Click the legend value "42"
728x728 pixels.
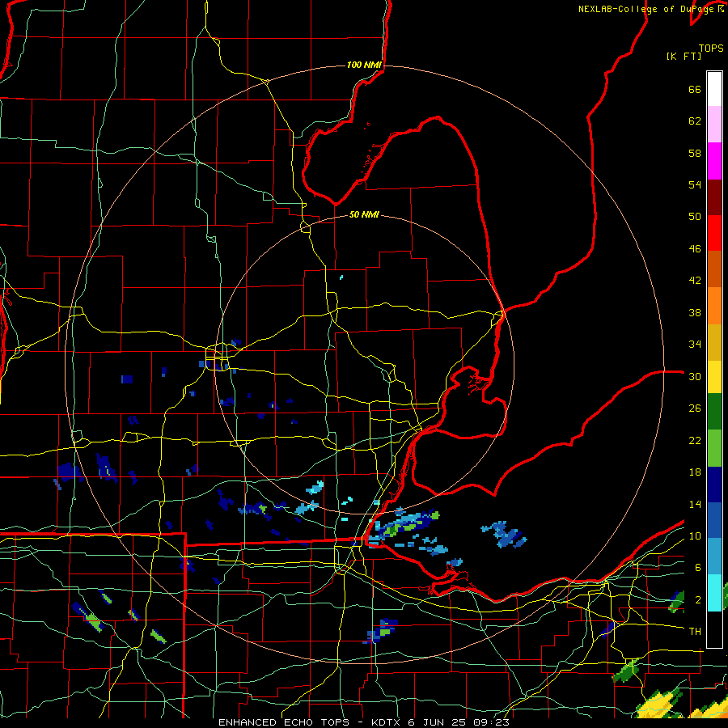click(695, 281)
